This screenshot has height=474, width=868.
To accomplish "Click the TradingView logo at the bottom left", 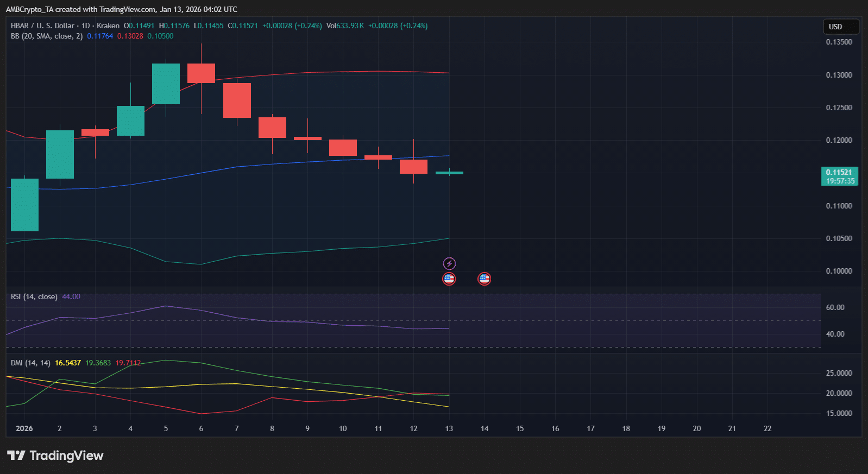I will pyautogui.click(x=55, y=456).
